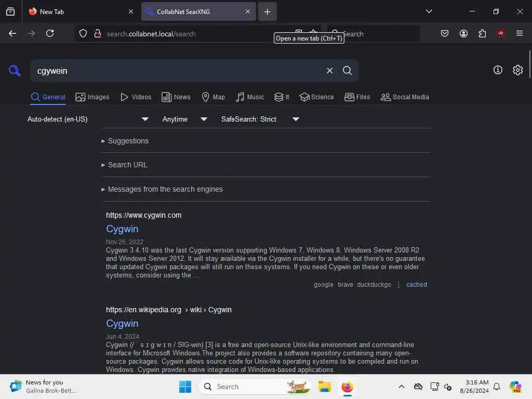Select the Map search category
This screenshot has height=399, width=532.
tap(213, 97)
